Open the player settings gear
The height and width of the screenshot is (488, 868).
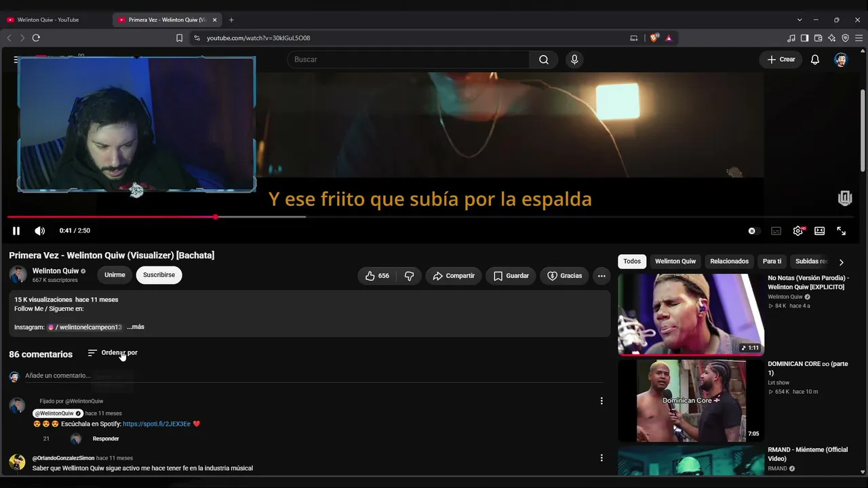pos(798,231)
